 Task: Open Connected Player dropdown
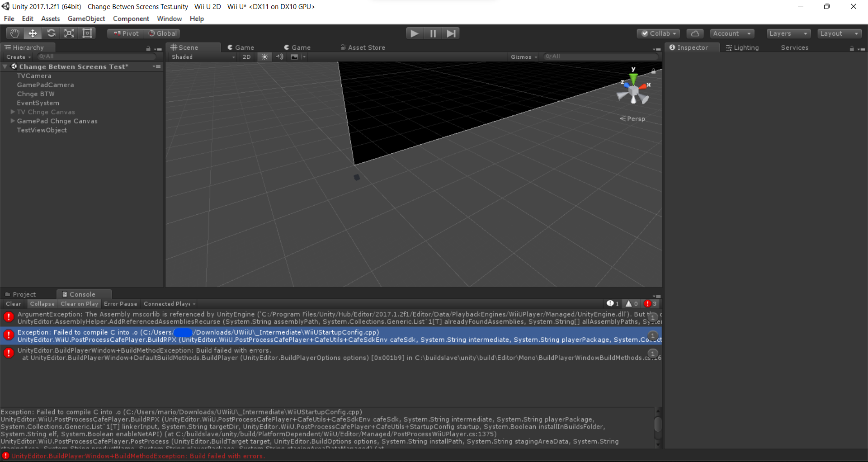(x=169, y=304)
